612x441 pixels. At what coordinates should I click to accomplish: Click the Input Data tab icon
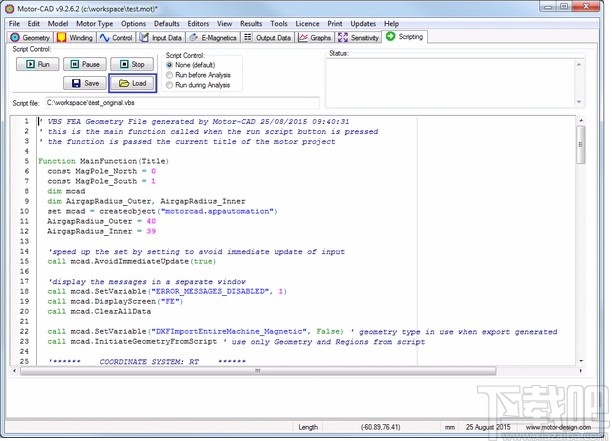(x=144, y=37)
